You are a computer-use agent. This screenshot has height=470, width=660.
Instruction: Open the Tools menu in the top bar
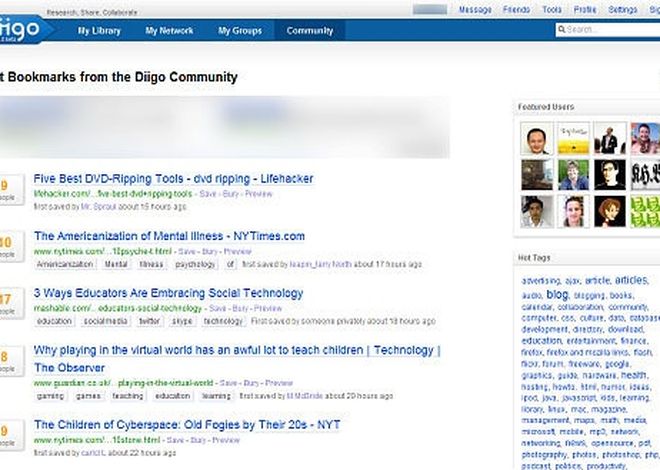tap(552, 10)
